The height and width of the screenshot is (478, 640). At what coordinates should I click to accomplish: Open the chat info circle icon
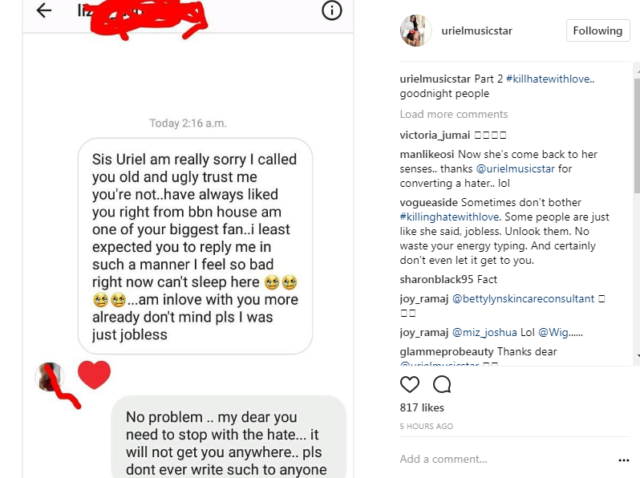tap(331, 11)
